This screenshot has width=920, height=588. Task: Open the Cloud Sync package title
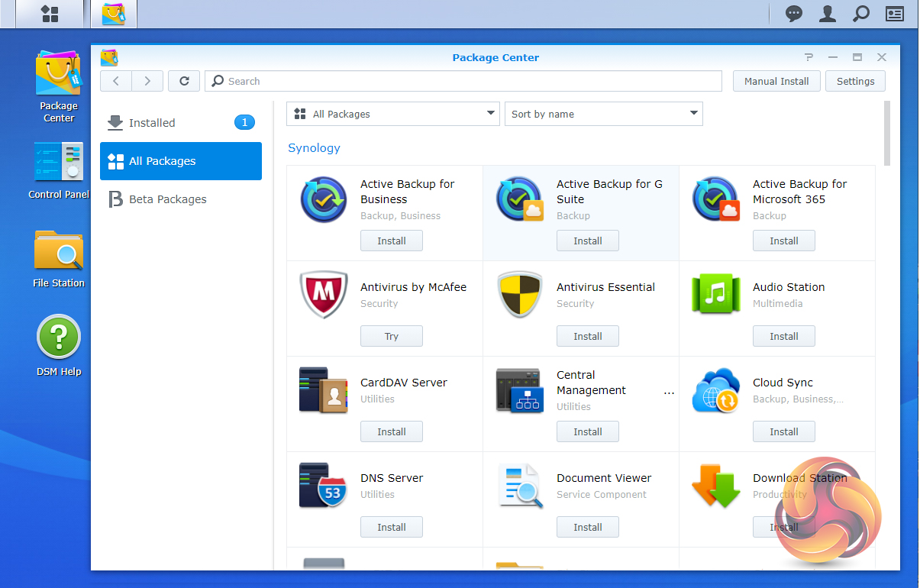(x=783, y=383)
